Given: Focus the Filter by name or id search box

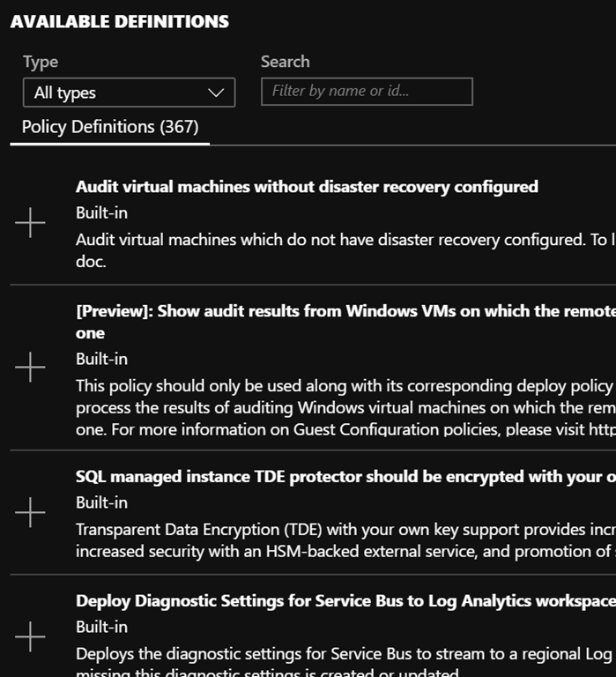Looking at the screenshot, I should (367, 92).
